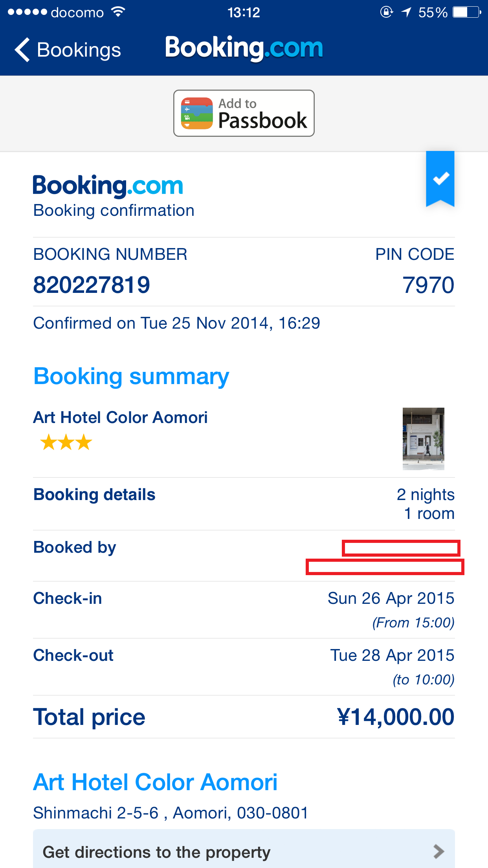The height and width of the screenshot is (868, 488).
Task: Tap the three gold star rating
Action: pyautogui.click(x=66, y=443)
